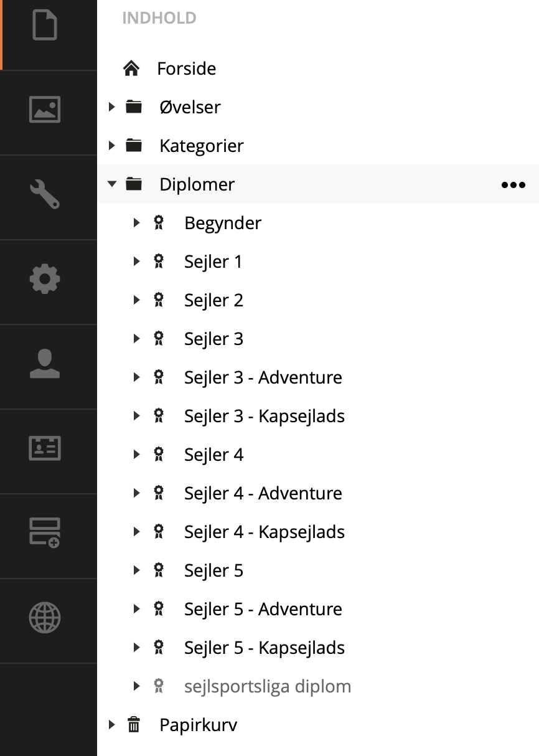Image resolution: width=539 pixels, height=756 pixels.
Task: Open the Forms section icon
Action: tap(45, 532)
